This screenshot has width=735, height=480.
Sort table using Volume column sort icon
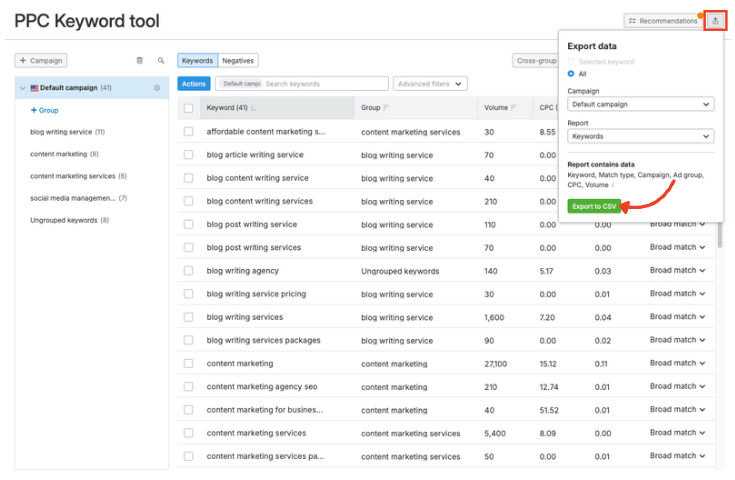[x=514, y=108]
